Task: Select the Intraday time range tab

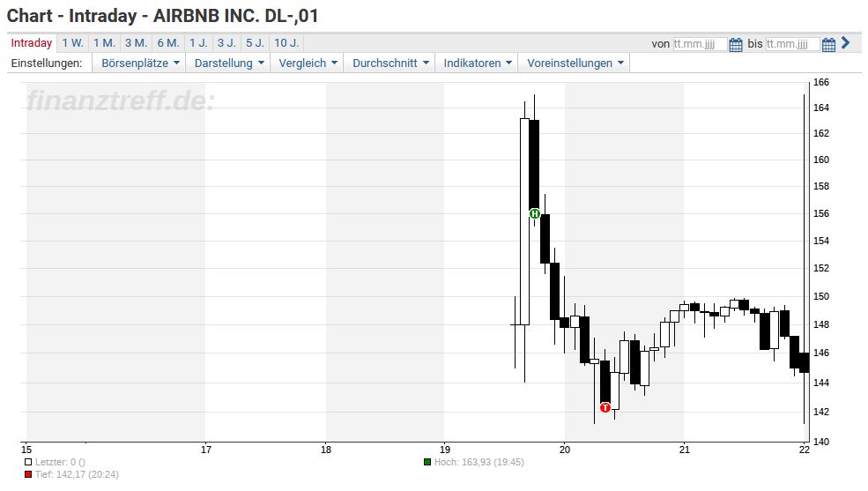Action: pos(32,43)
